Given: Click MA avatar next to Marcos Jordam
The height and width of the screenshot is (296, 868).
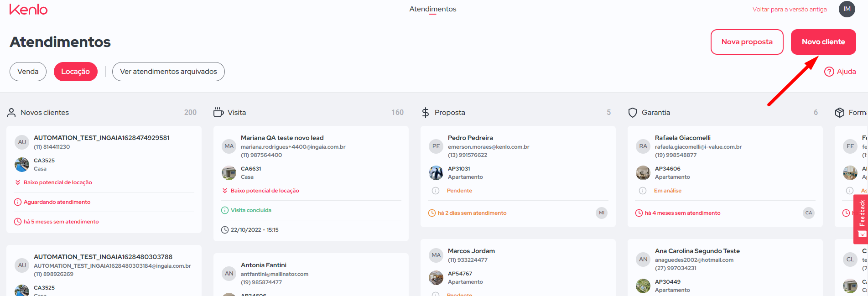Looking at the screenshot, I should [x=436, y=255].
